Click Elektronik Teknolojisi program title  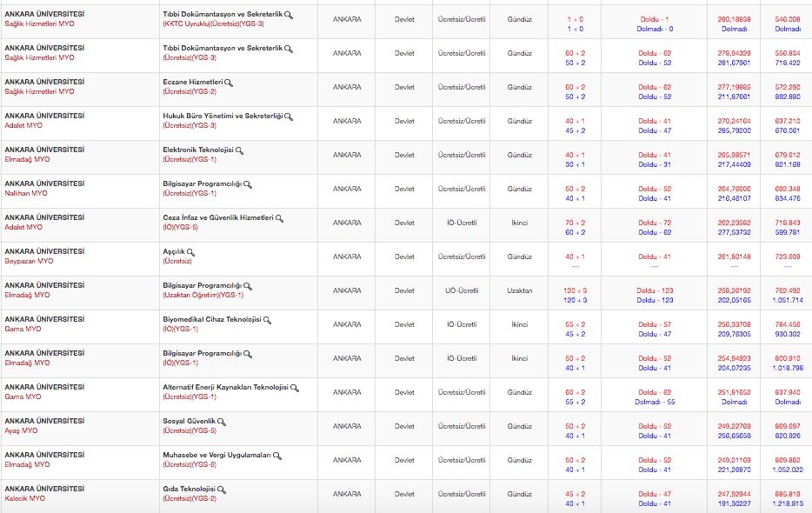pos(198,150)
